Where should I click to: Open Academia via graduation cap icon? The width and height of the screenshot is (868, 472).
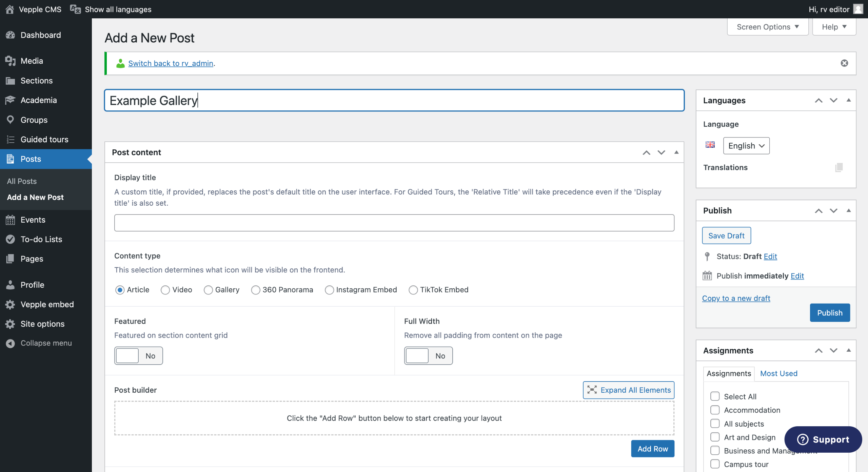point(10,100)
